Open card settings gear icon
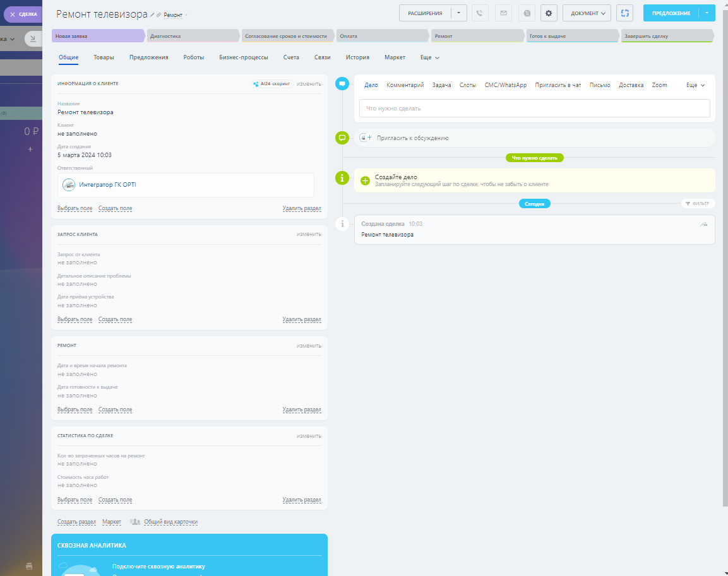The width and height of the screenshot is (728, 576). 549,13
